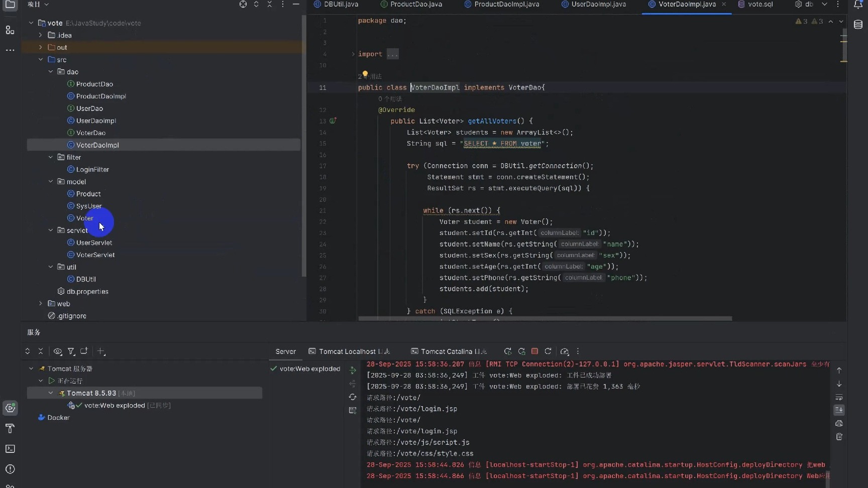Click Expand Selected in project panel header
Viewport: 868px width, 488px height.
tap(256, 5)
